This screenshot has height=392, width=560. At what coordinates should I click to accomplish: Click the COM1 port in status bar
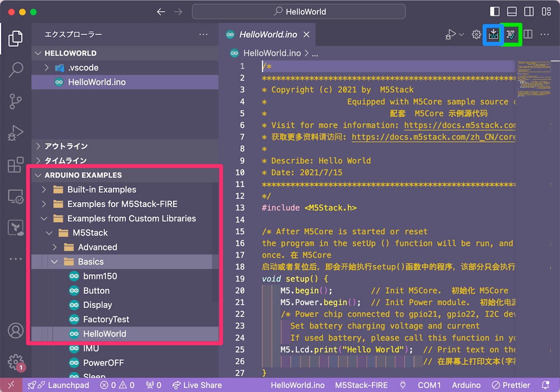pos(429,385)
